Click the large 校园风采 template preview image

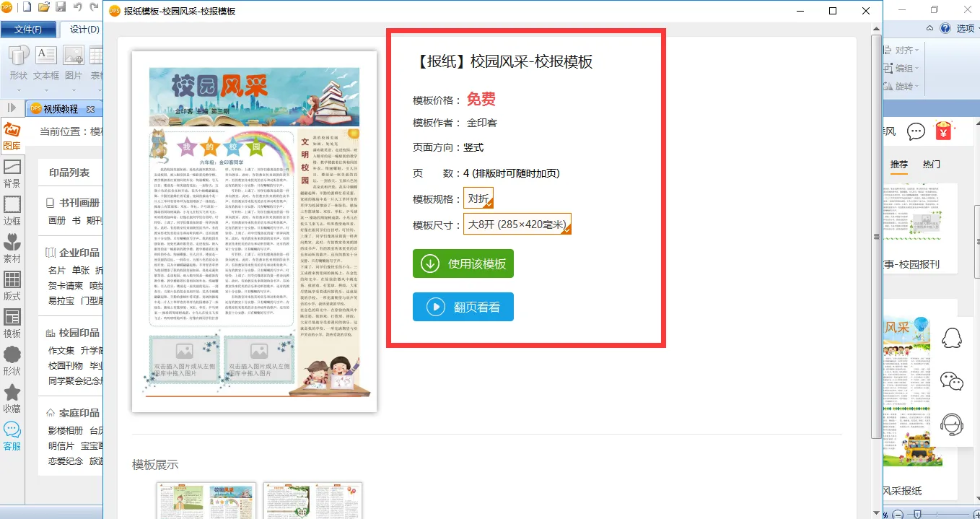click(x=254, y=232)
